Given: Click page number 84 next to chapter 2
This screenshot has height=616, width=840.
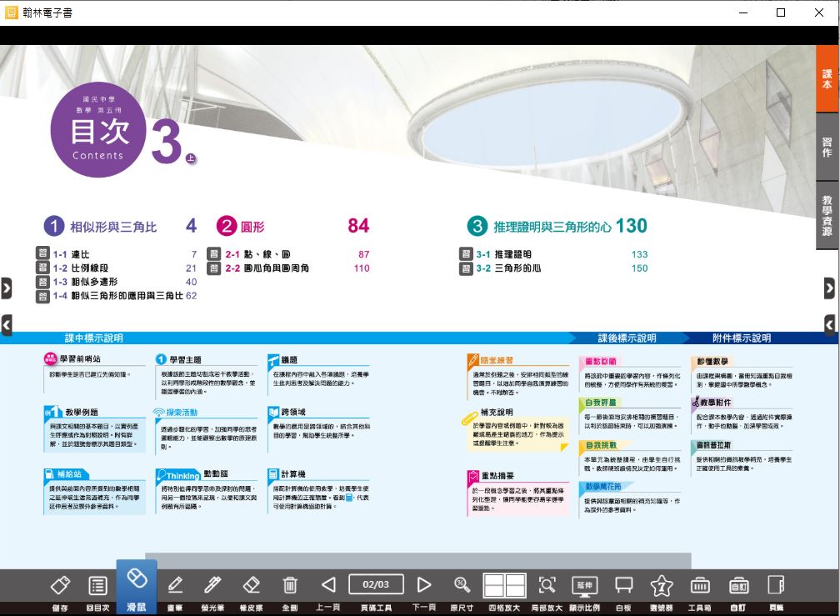Looking at the screenshot, I should pyautogui.click(x=358, y=226).
